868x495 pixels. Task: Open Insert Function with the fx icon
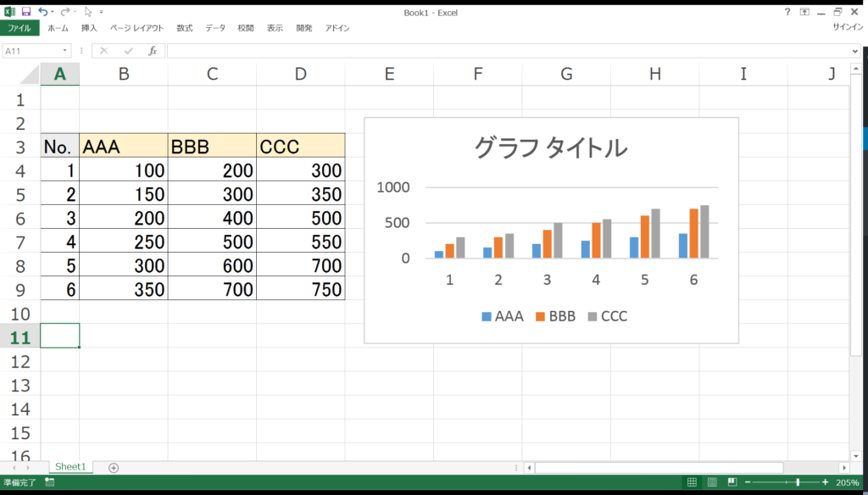click(x=153, y=49)
